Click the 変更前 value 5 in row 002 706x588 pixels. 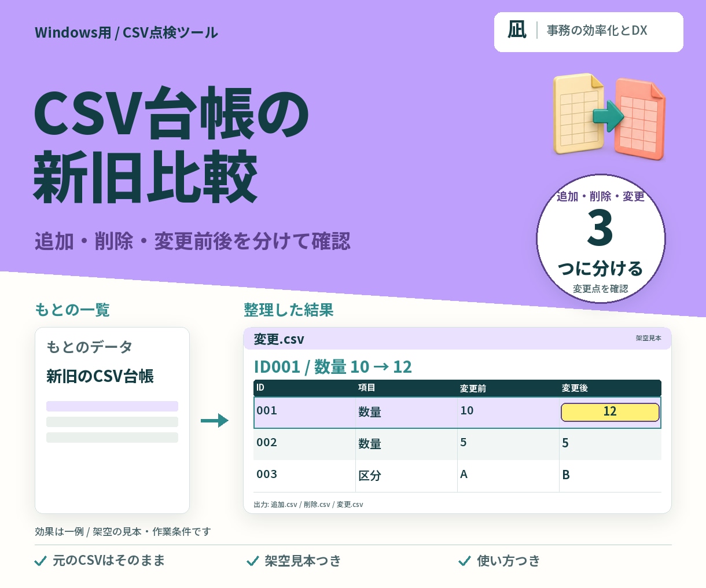click(x=464, y=443)
